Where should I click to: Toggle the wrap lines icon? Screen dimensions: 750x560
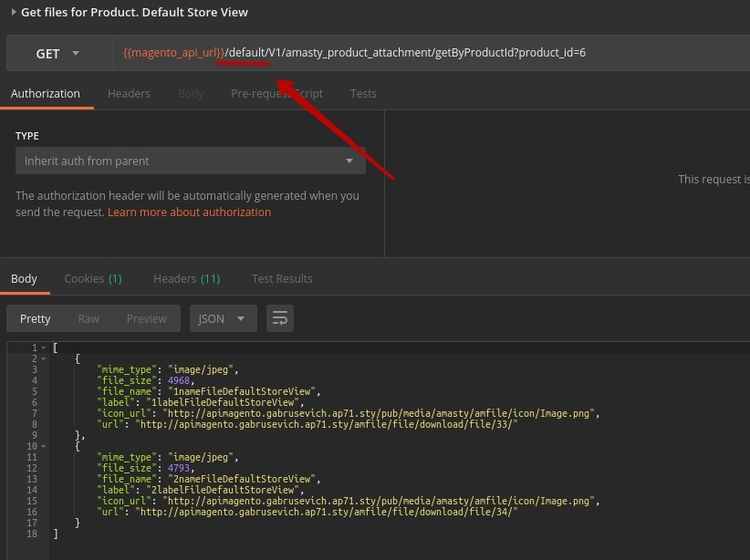click(280, 318)
